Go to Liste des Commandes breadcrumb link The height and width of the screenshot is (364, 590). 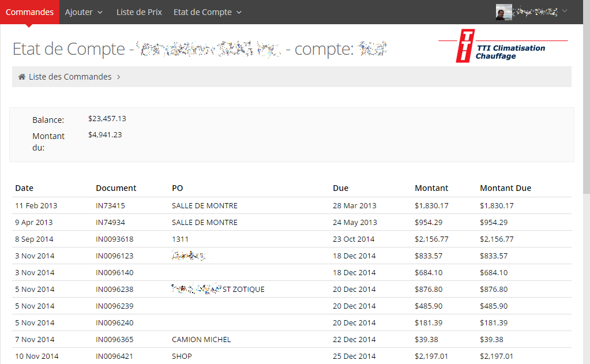(70, 77)
